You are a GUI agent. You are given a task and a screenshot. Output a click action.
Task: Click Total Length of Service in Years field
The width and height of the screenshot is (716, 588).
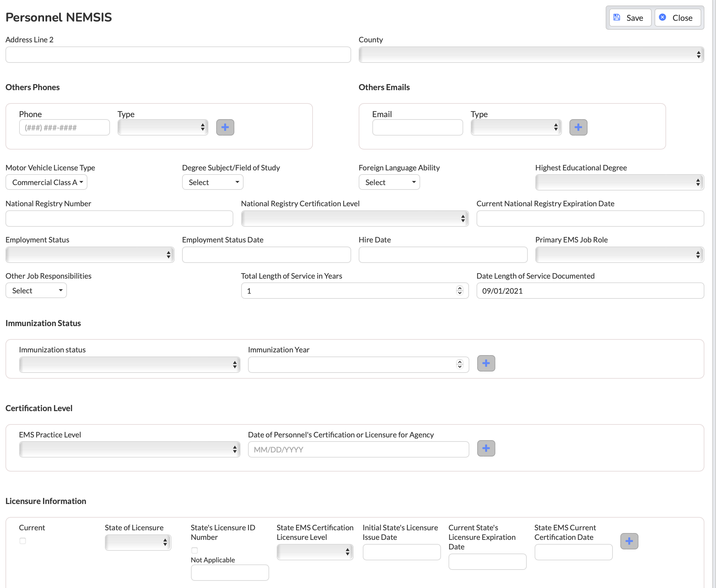point(355,291)
